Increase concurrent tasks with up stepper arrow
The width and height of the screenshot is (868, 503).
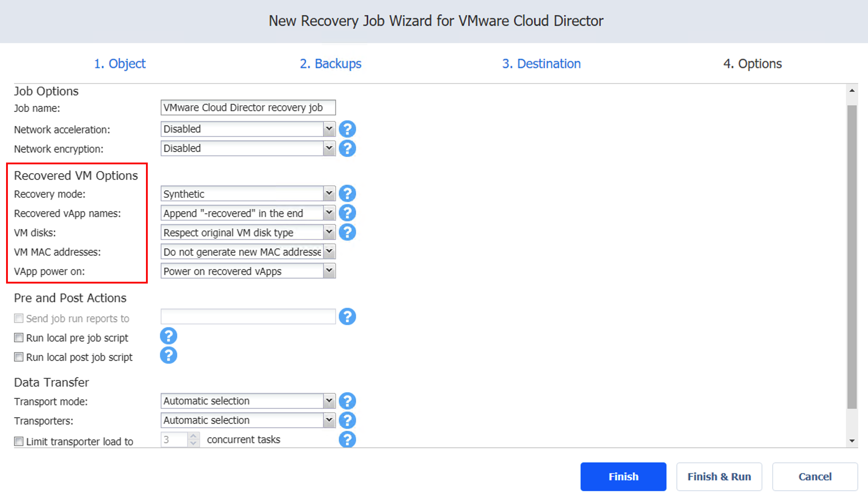tap(193, 436)
